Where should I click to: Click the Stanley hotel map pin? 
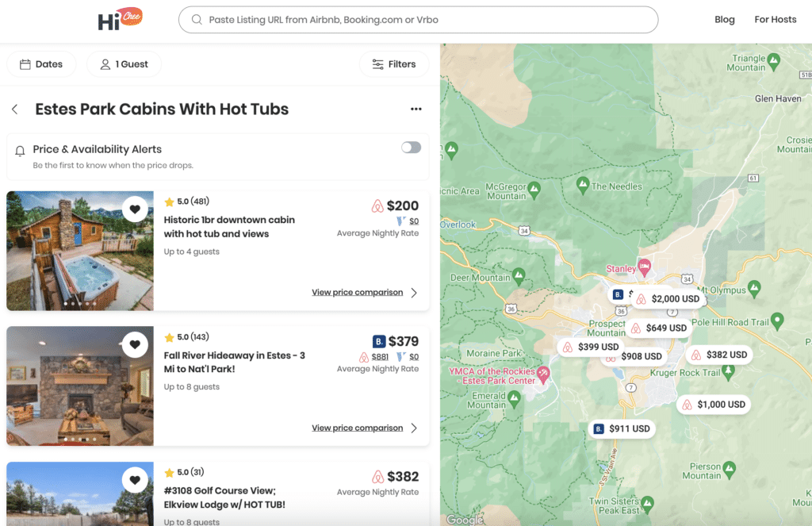pos(644,266)
